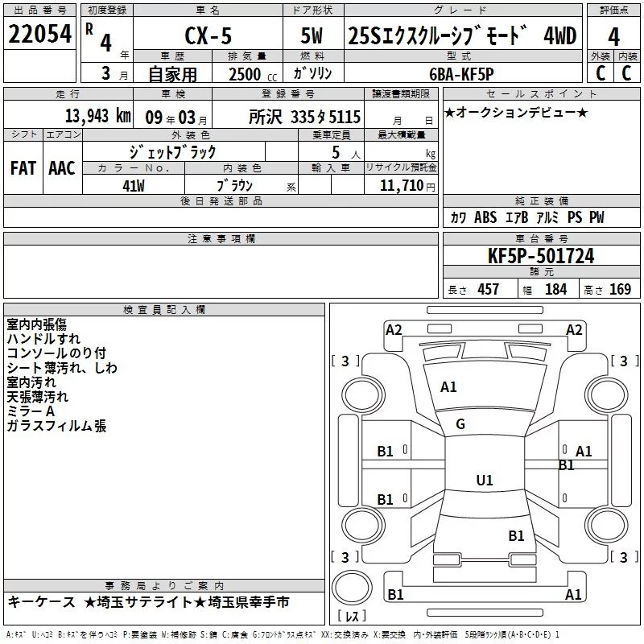Click the A1 mark on the rear bumper
This screenshot has width=644, height=644.
coord(573,594)
